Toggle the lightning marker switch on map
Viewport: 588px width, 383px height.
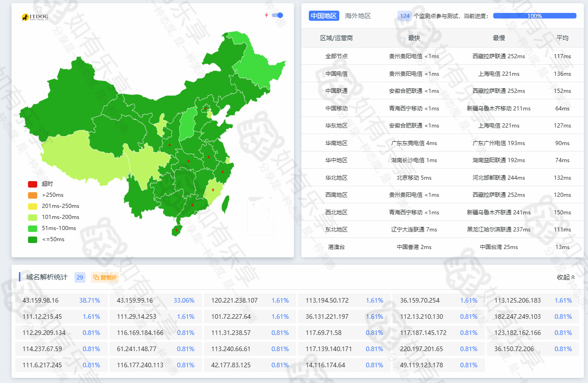(277, 15)
